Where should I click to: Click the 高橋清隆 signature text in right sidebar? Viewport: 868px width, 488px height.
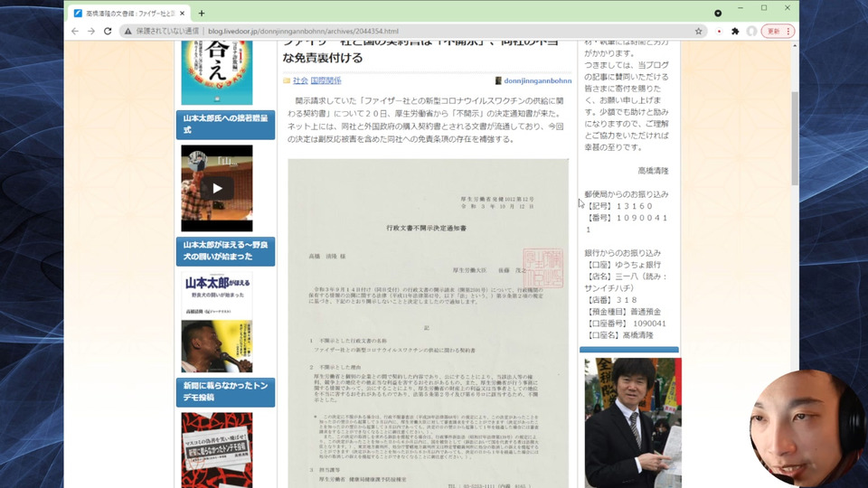pyautogui.click(x=653, y=171)
